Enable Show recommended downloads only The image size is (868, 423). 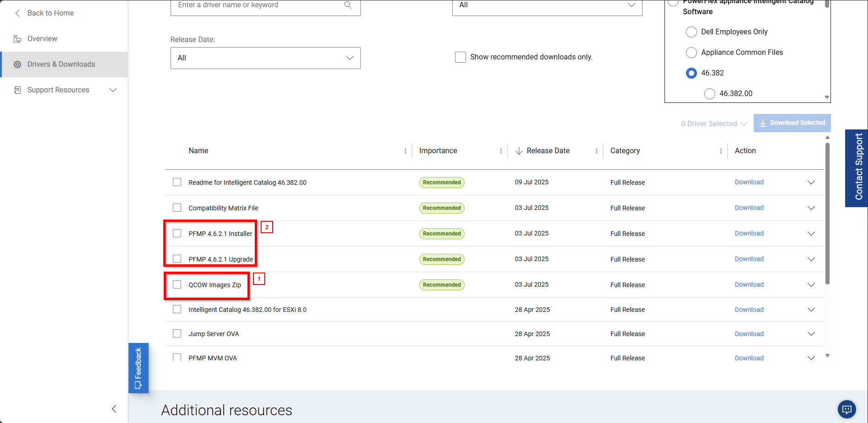click(x=460, y=57)
